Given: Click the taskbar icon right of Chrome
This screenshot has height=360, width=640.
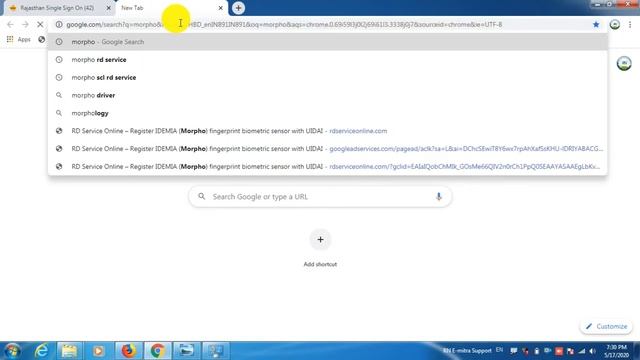Looking at the screenshot, I should (x=187, y=351).
